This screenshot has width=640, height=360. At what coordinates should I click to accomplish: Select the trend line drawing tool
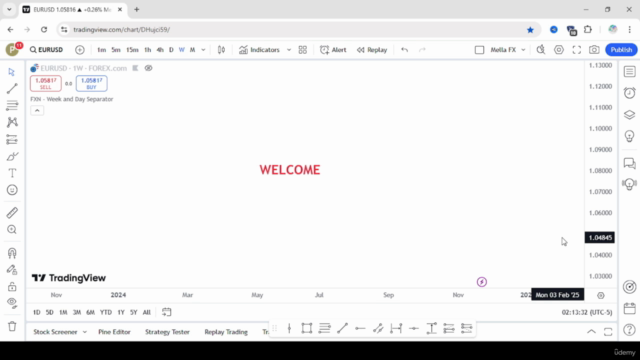(x=12, y=88)
